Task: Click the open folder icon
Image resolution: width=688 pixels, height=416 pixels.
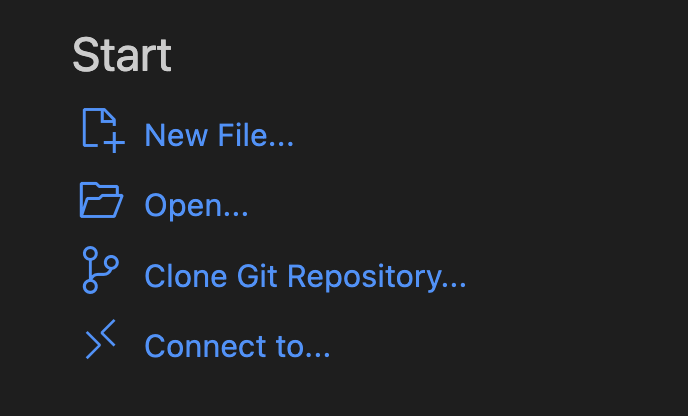Action: point(101,200)
